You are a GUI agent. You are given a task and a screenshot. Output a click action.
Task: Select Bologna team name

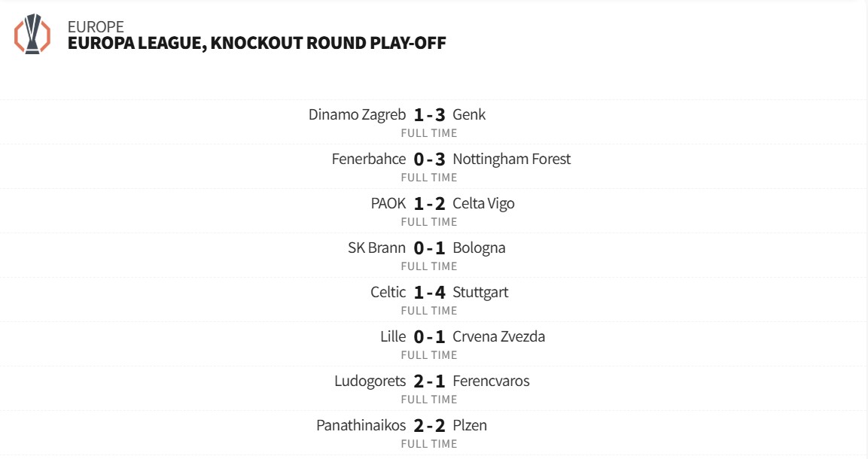tap(479, 248)
